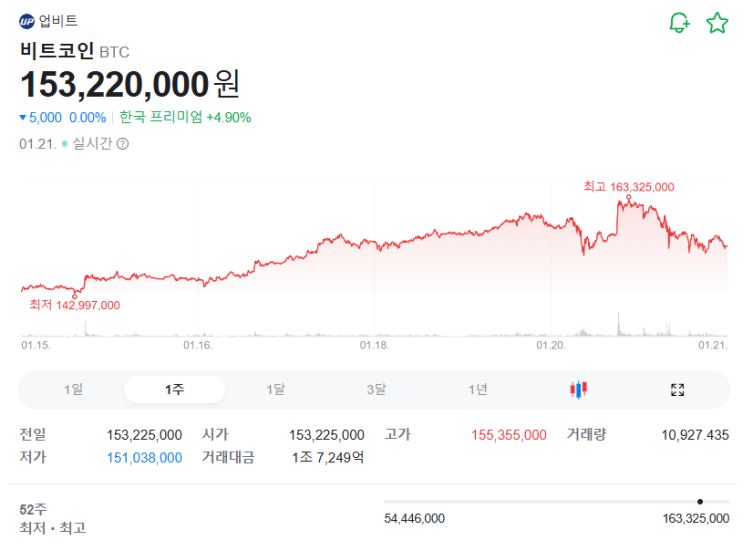Select the 3달 time range tab
The width and height of the screenshot is (743, 551).
[x=376, y=390]
